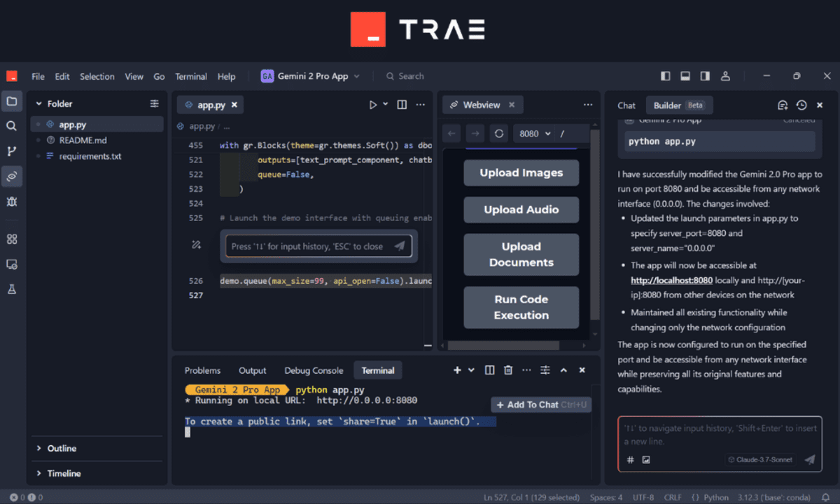Toggle the secondary sidebar layout icon
The height and width of the screenshot is (504, 840).
point(705,76)
